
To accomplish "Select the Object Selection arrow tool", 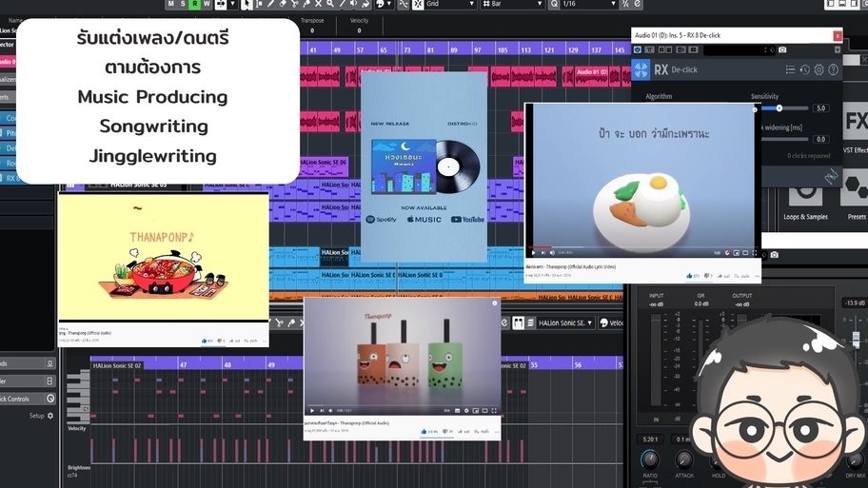I will pyautogui.click(x=247, y=5).
